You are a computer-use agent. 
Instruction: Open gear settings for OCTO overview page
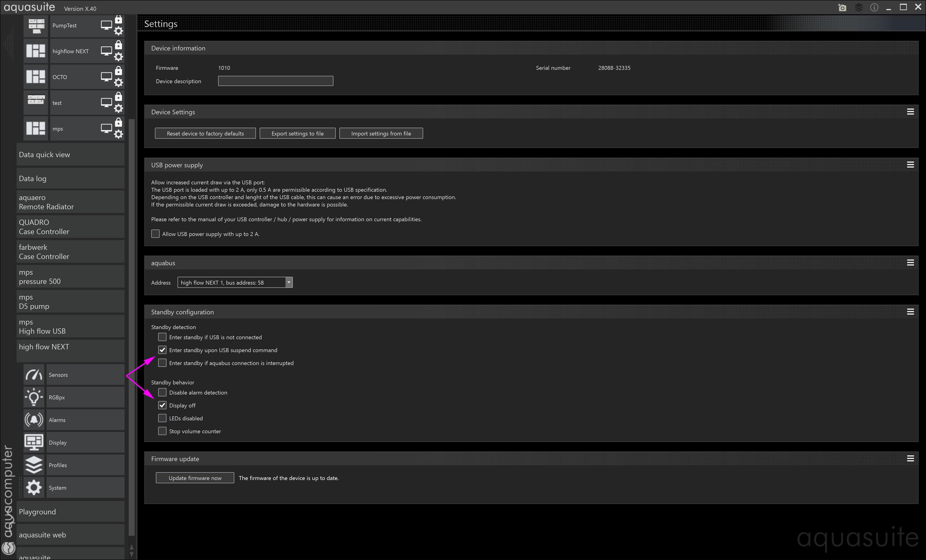click(x=118, y=83)
